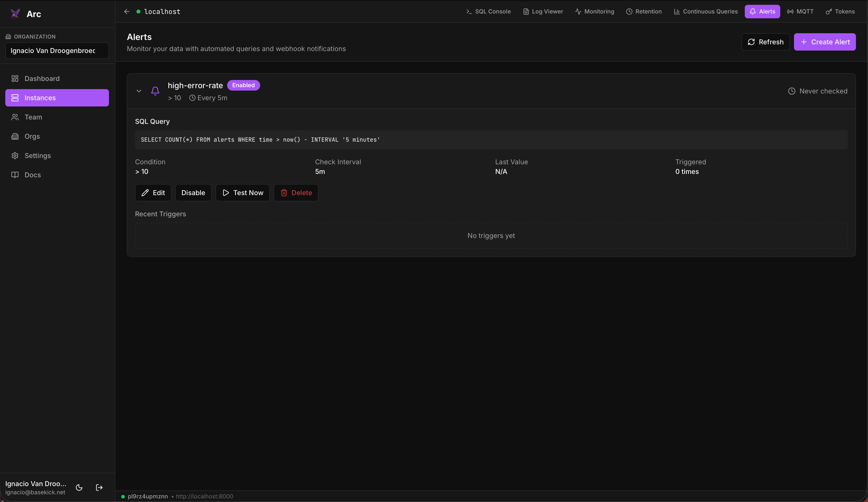Collapse the high-error-rate alert chevron

pos(139,91)
